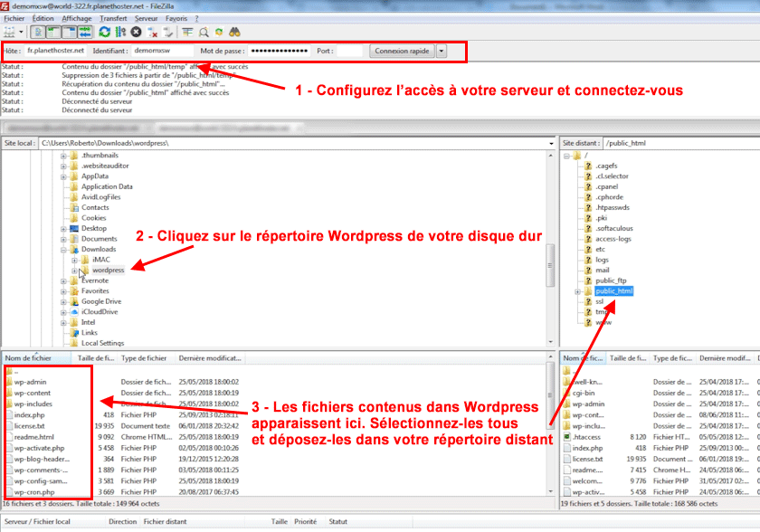Sort remote files by Taille column
Image resolution: width=760 pixels, height=532 pixels.
628,358
